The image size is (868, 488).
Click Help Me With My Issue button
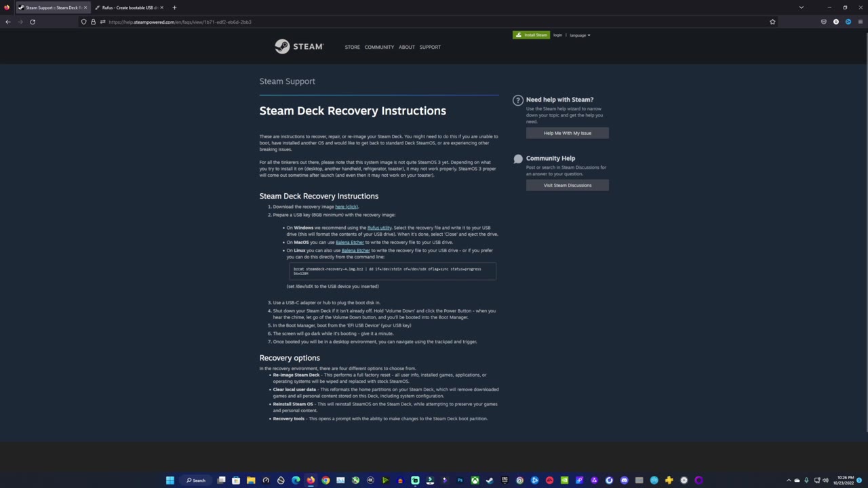coord(568,133)
